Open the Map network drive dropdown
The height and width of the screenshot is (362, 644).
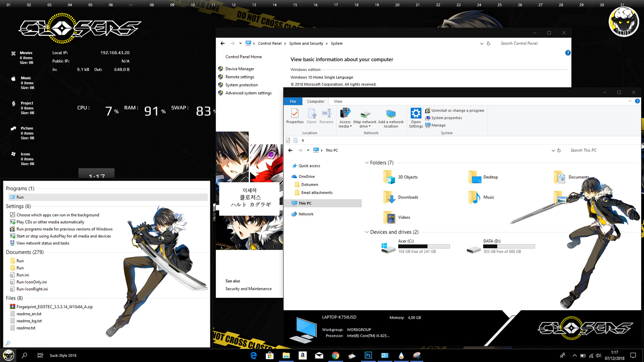pyautogui.click(x=364, y=119)
